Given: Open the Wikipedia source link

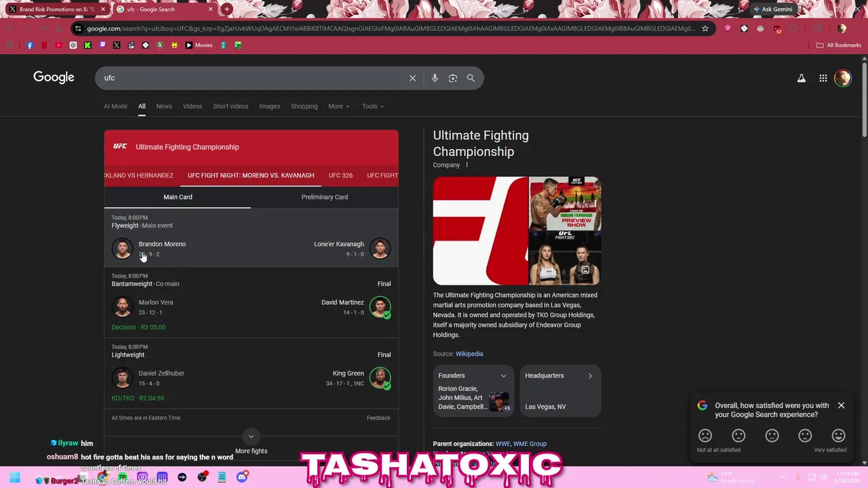Looking at the screenshot, I should pos(469,354).
